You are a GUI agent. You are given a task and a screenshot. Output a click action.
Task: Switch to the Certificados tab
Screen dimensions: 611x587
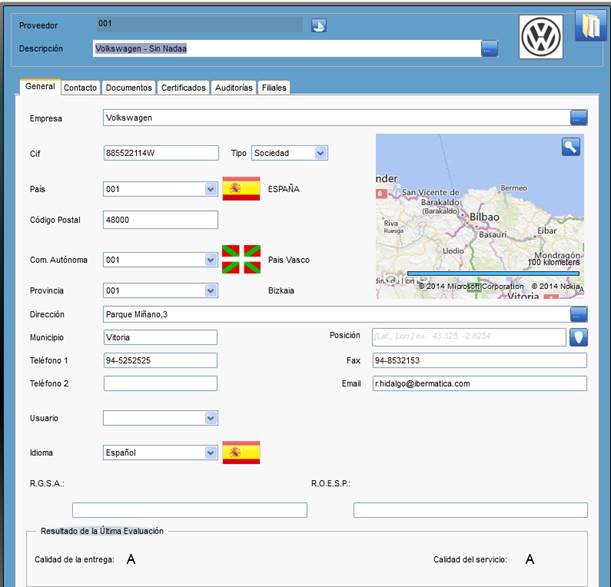tap(184, 88)
